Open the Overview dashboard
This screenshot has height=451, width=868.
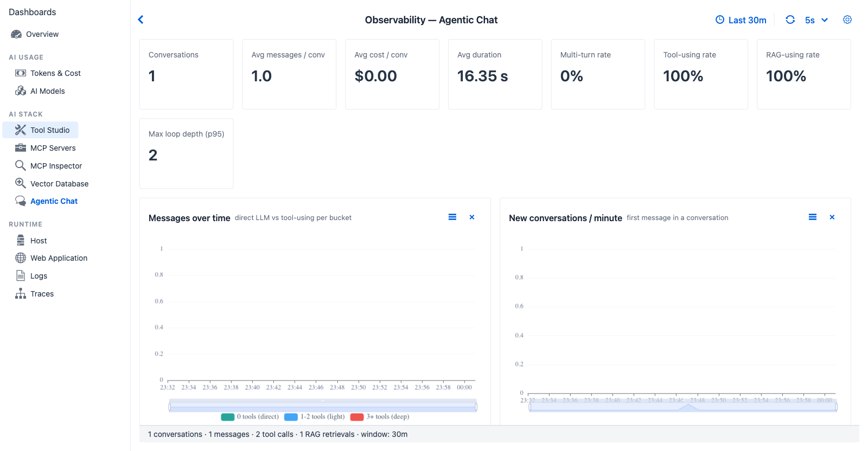[x=42, y=34]
